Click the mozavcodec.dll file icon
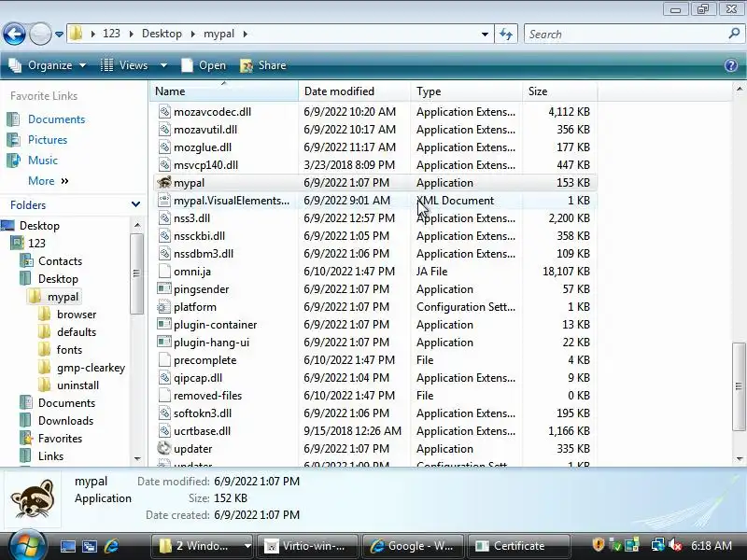Viewport: 747px width, 560px height. [164, 111]
